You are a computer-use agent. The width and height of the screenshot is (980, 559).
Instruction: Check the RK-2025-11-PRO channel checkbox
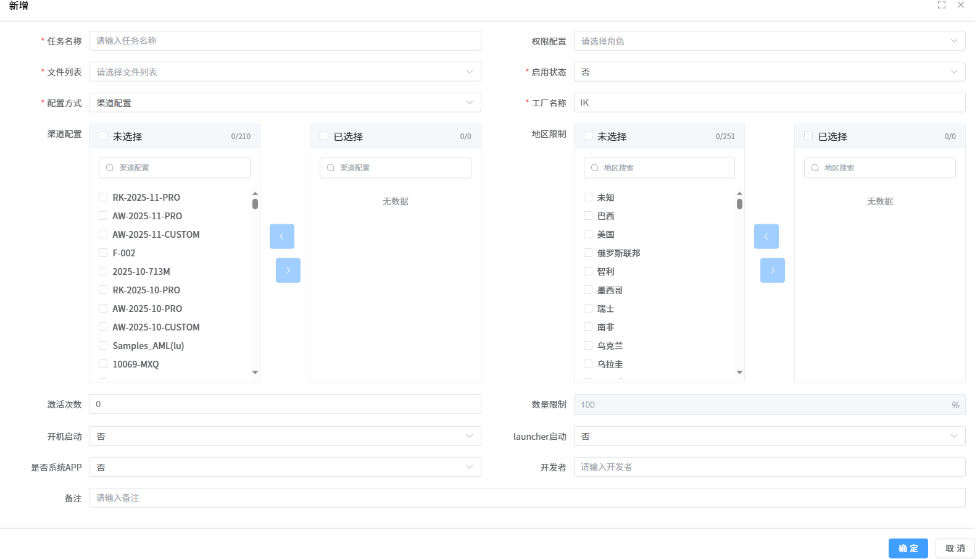coord(103,198)
